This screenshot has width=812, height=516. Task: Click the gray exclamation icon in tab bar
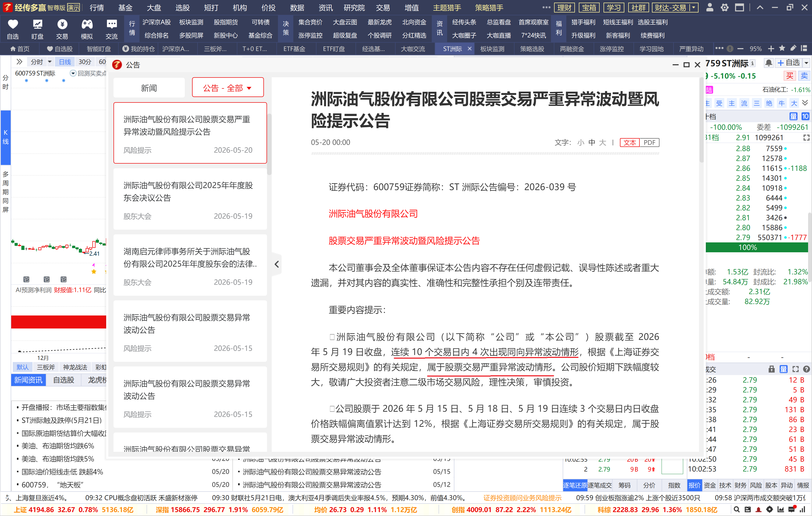pos(730,49)
